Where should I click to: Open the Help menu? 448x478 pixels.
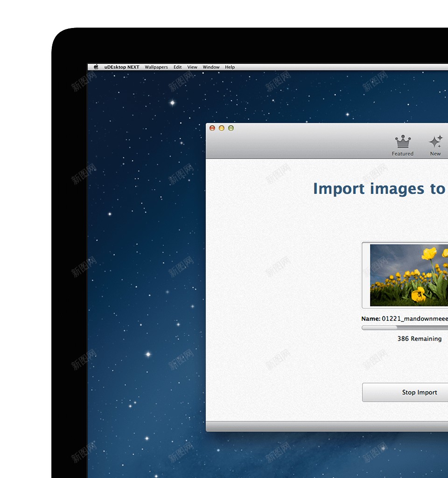[x=230, y=67]
